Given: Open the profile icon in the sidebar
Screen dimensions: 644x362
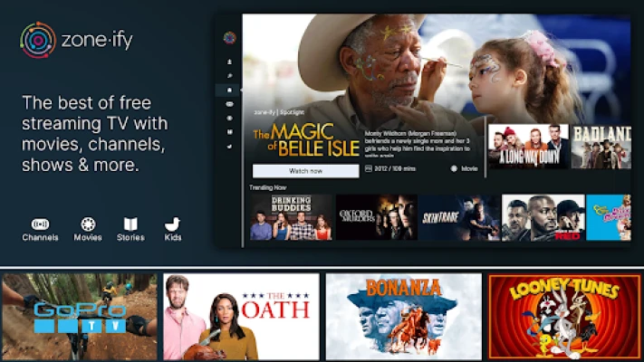Looking at the screenshot, I should (x=229, y=62).
